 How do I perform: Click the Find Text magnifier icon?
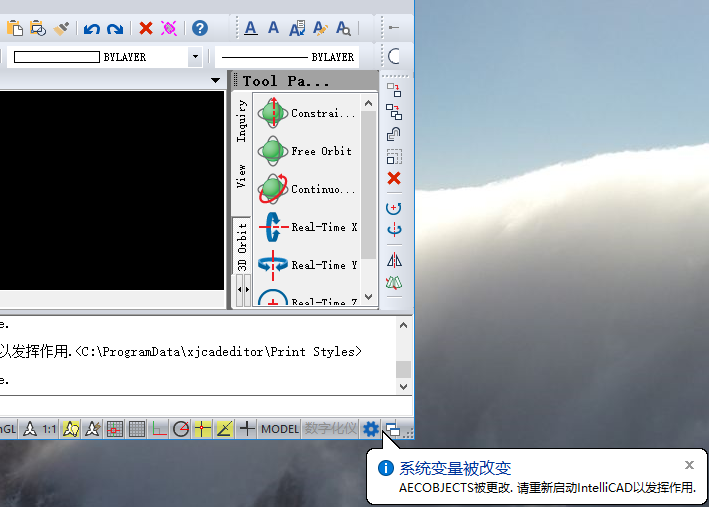coord(343,28)
